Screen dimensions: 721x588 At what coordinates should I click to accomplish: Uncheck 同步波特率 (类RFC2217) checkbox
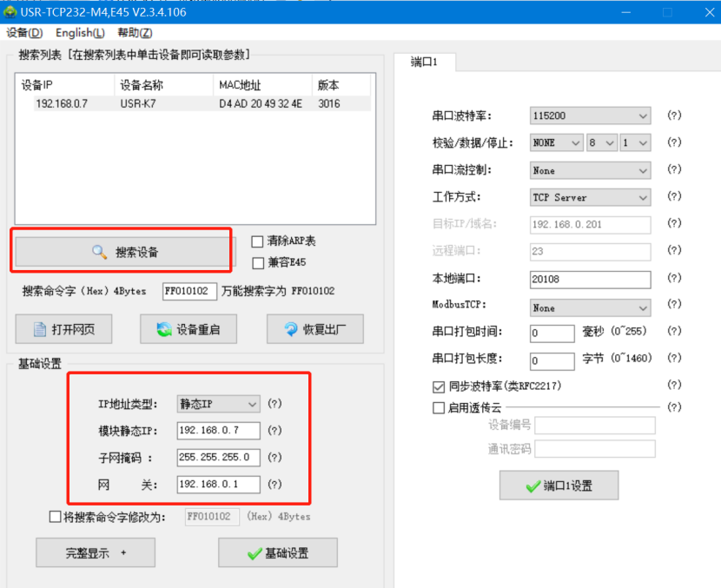click(x=439, y=386)
